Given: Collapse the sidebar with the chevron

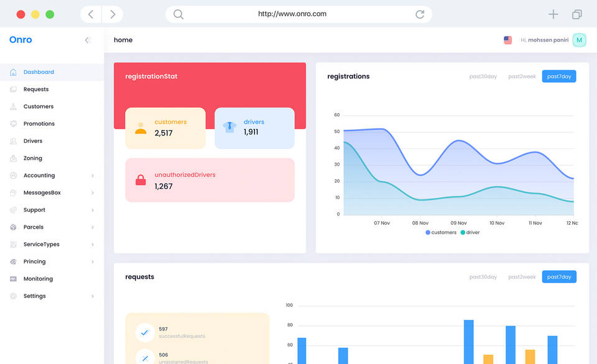Looking at the screenshot, I should coord(87,40).
